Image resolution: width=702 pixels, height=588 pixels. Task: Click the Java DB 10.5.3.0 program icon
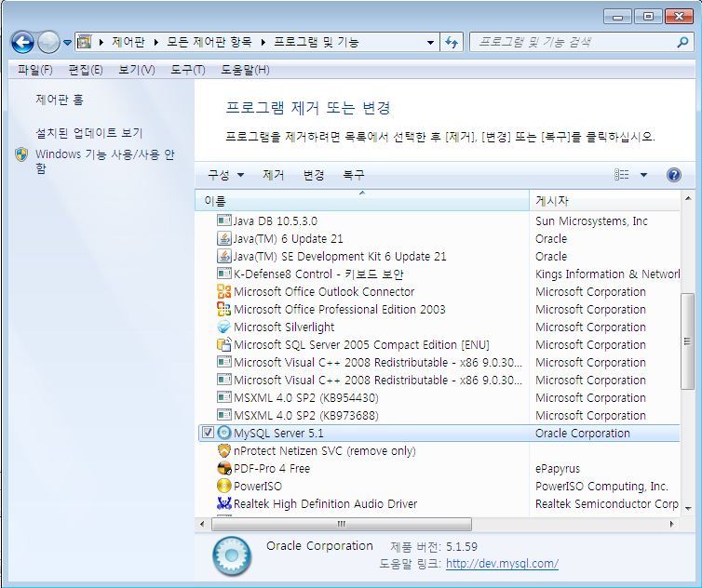223,220
